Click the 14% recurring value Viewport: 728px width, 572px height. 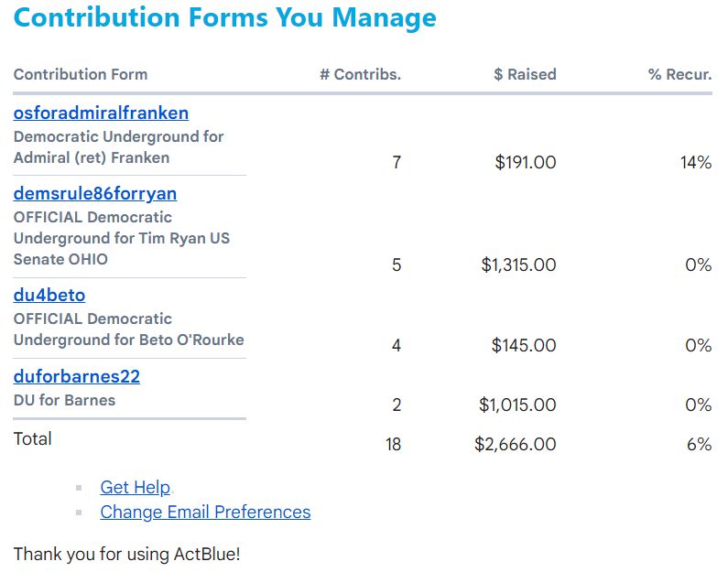[696, 163]
